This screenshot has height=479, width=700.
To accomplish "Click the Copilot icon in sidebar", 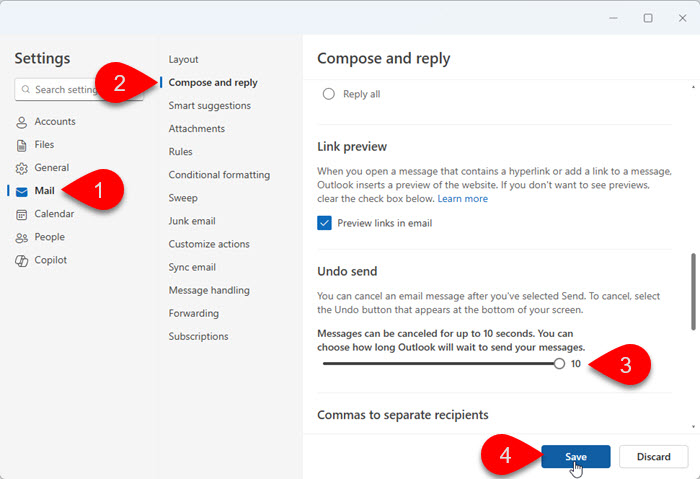I will pos(22,260).
